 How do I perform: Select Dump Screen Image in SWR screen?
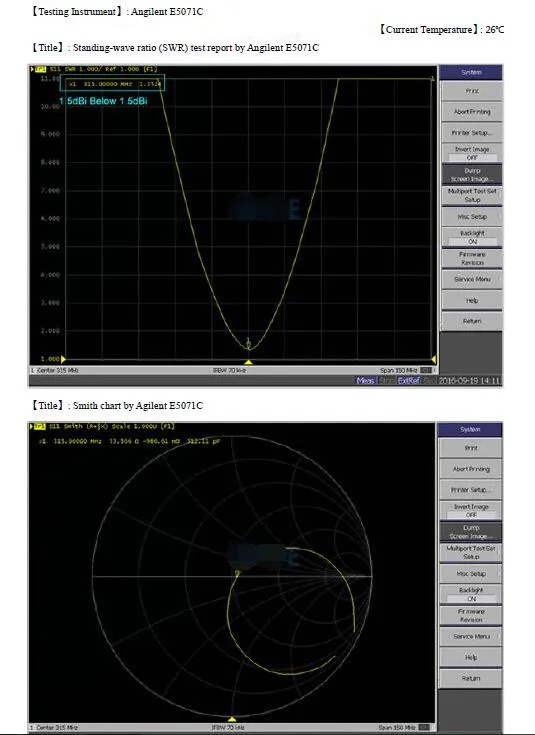click(x=472, y=174)
